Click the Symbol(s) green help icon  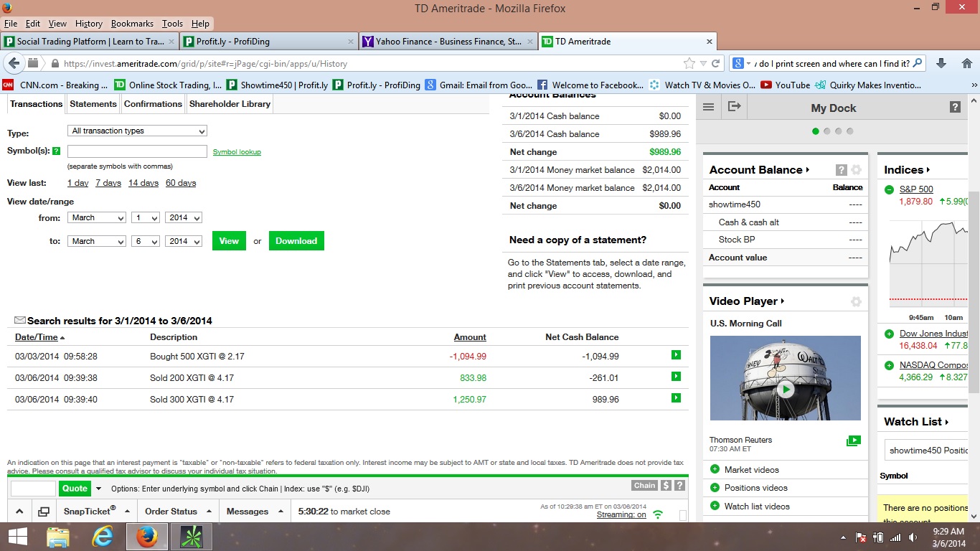pos(56,151)
